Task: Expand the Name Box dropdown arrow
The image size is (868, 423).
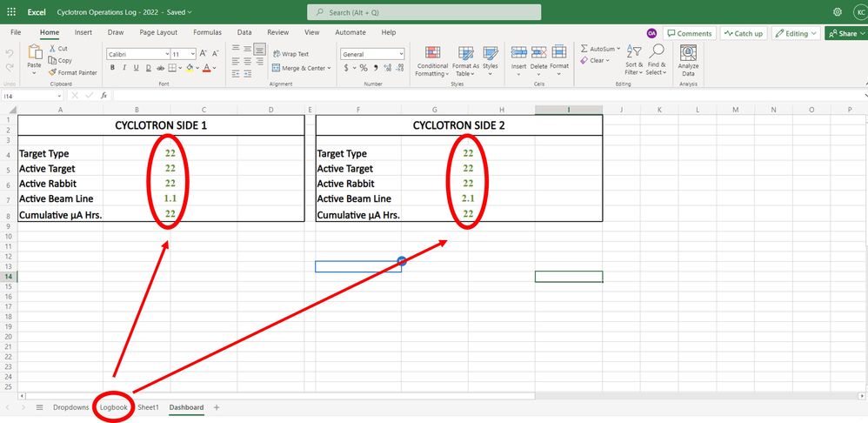Action: (x=59, y=96)
